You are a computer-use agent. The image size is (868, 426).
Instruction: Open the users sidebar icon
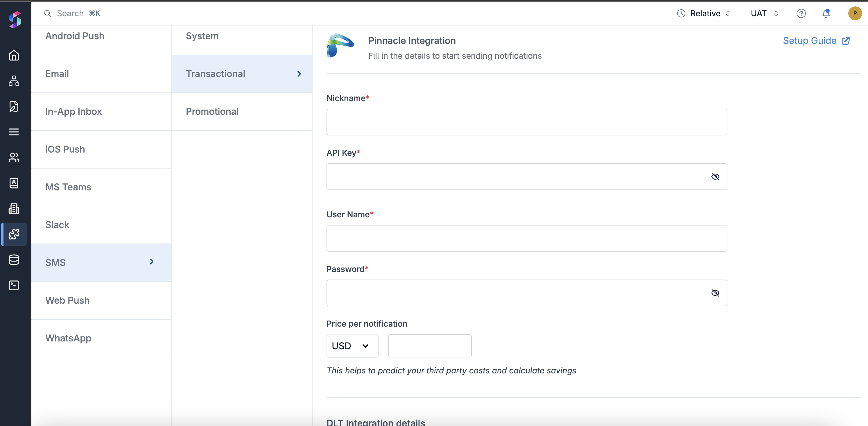14,157
